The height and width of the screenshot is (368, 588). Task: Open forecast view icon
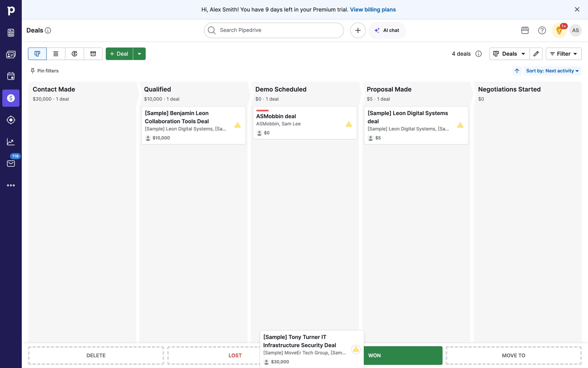(x=74, y=54)
